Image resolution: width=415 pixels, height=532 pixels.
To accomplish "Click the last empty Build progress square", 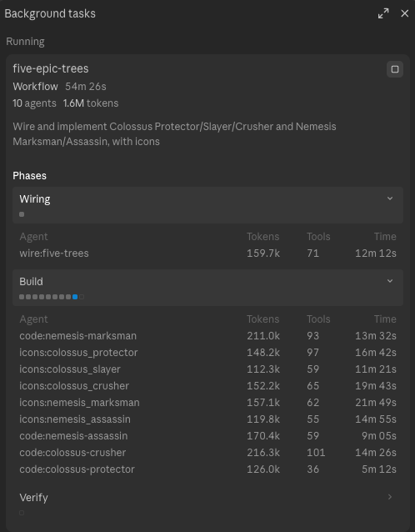I will 82,297.
